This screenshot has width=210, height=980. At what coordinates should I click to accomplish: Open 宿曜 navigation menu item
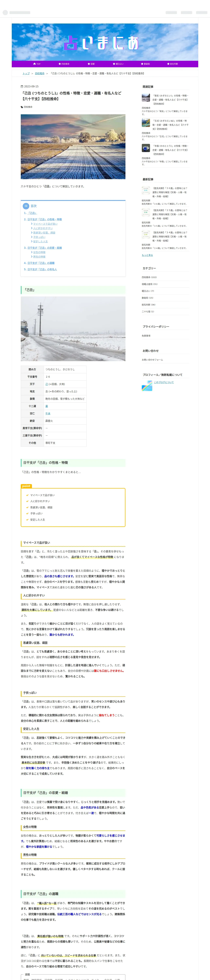[x=91, y=64]
